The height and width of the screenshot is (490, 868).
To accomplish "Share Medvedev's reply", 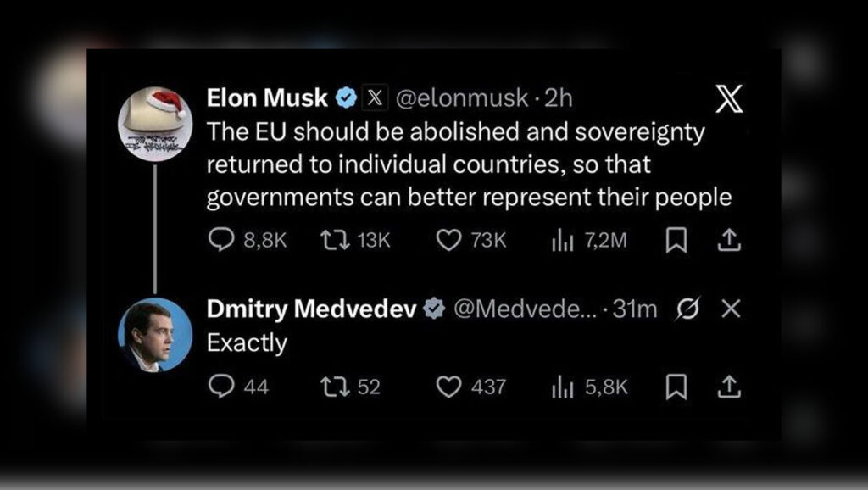I will [x=729, y=387].
